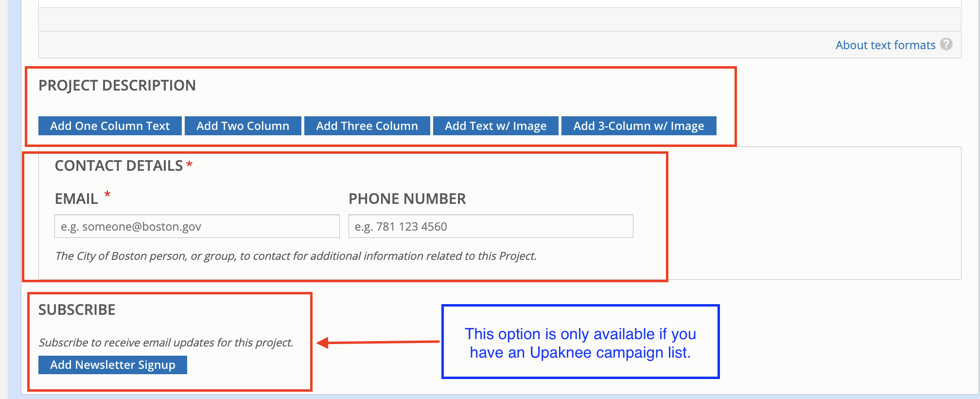Image resolution: width=980 pixels, height=399 pixels.
Task: Click the SUBSCRIBE section heading
Action: 77,310
